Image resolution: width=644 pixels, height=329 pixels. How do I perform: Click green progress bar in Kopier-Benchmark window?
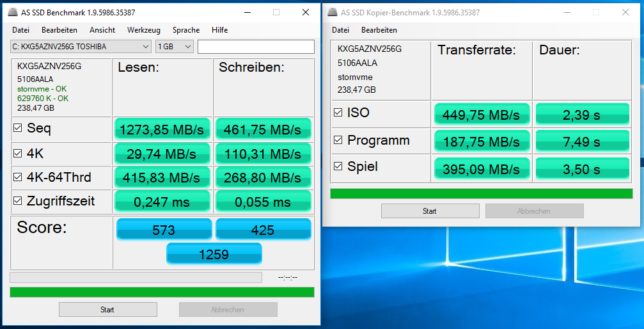click(x=482, y=194)
